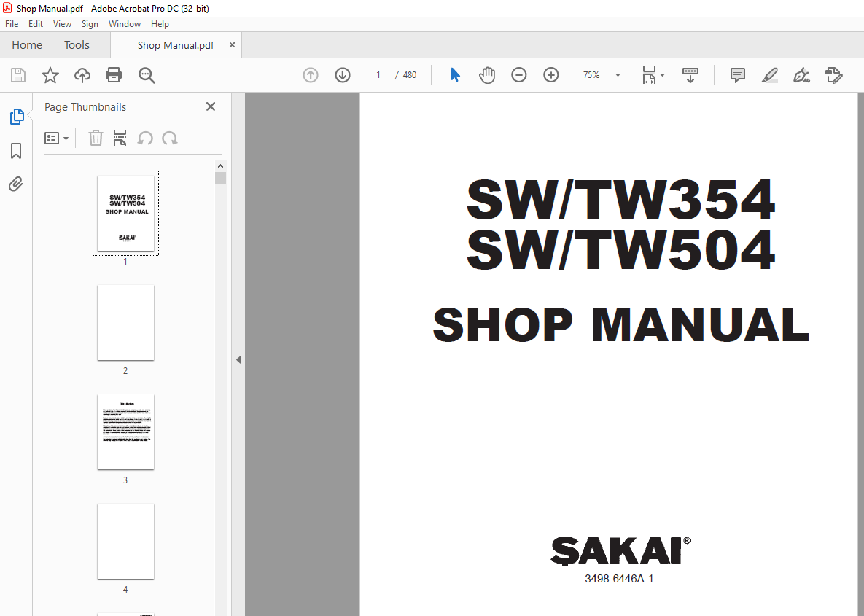
Task: Close the Shop Manual.pdf tab
Action: click(232, 44)
